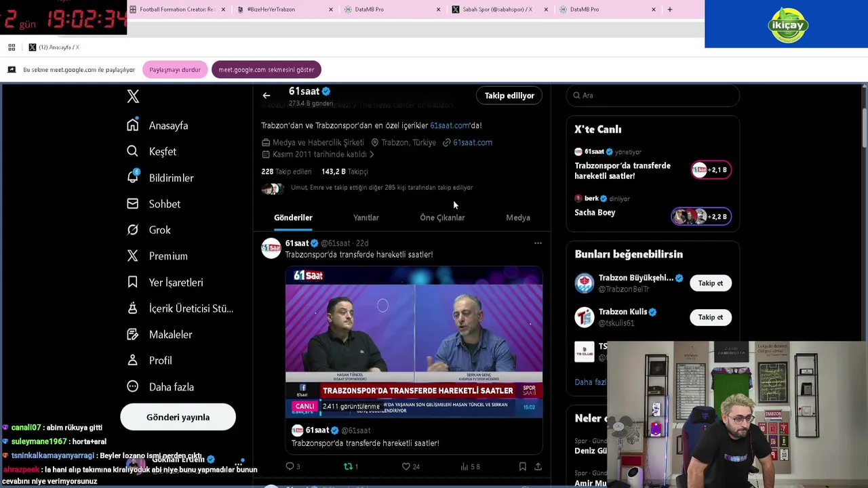
Task: Select the Gönderiler profile tab
Action: 293,218
